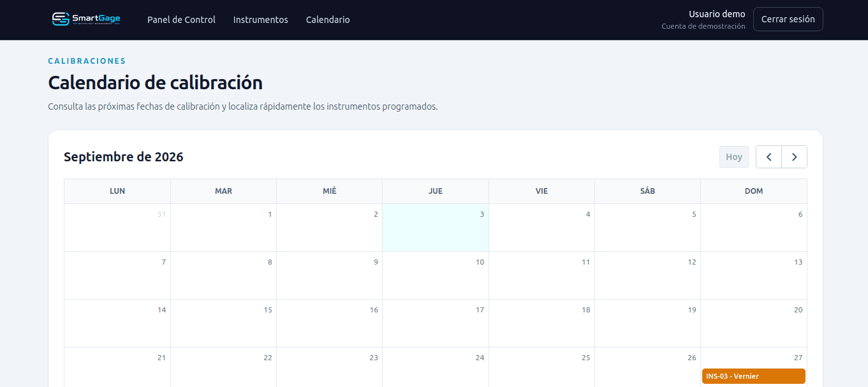Select day 3 highlighted cell
868x387 pixels.
[436, 228]
